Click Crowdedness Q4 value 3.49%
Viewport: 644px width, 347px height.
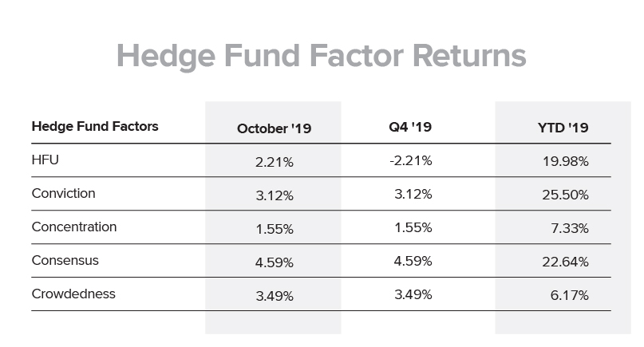coord(413,294)
